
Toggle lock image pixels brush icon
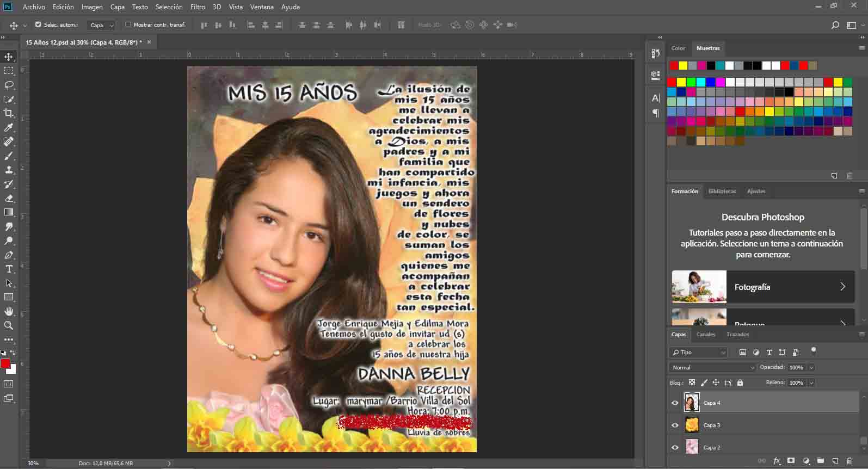704,382
